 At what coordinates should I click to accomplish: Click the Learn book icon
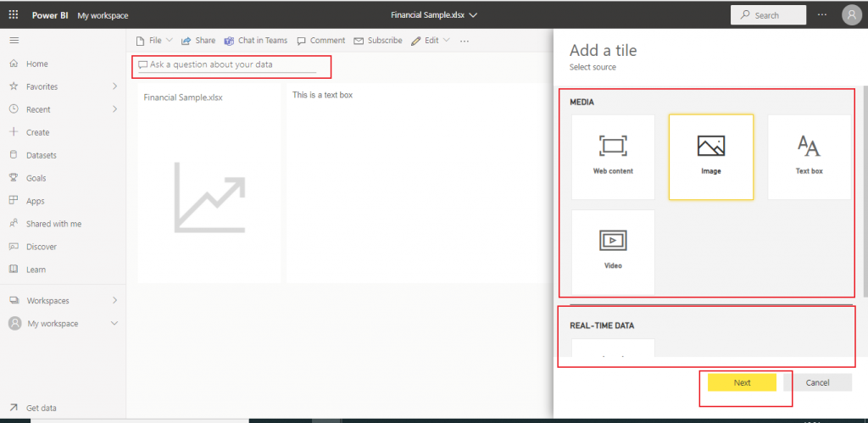click(14, 270)
